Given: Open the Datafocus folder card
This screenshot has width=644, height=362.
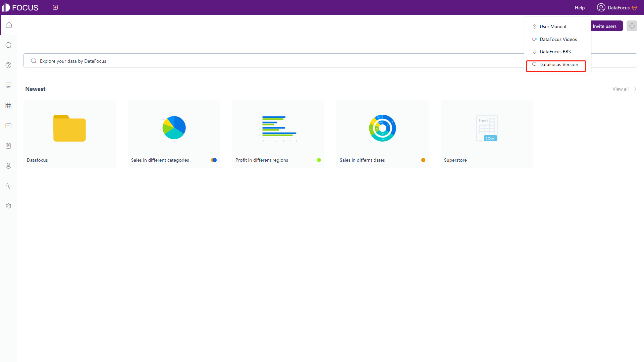Looking at the screenshot, I should (x=69, y=134).
